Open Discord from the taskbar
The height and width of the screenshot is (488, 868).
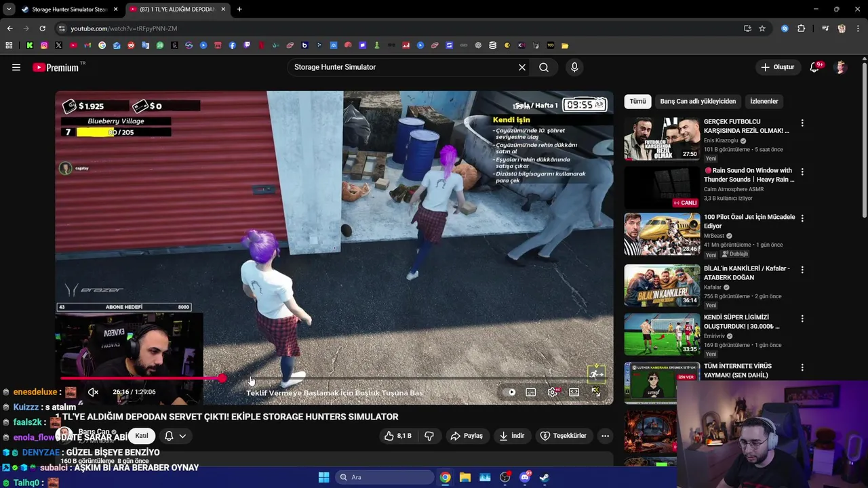[525, 477]
